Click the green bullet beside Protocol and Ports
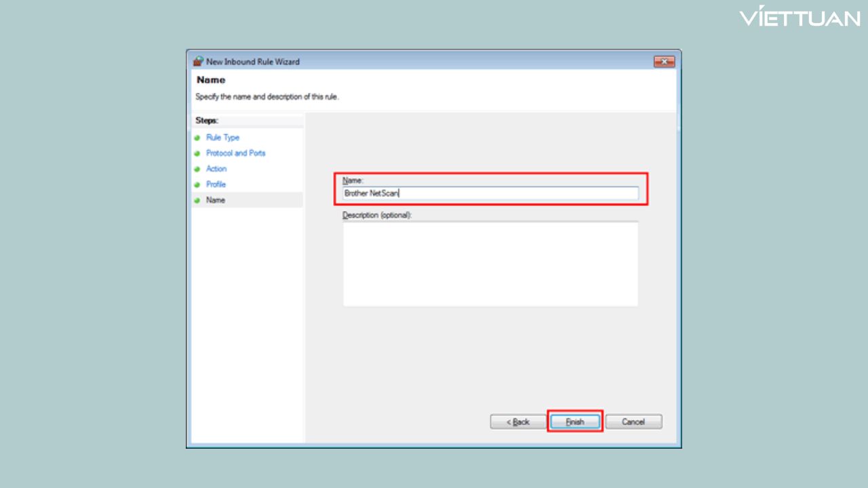Image resolution: width=868 pixels, height=488 pixels. (x=197, y=153)
